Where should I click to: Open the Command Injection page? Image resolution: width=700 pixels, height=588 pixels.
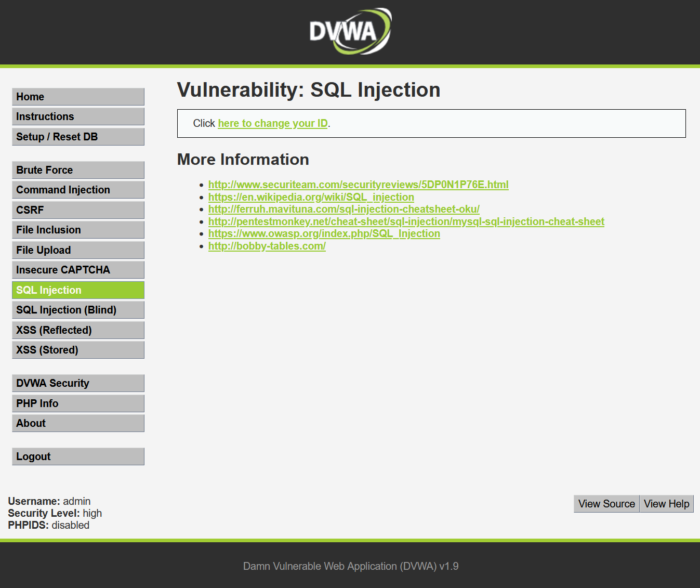(x=77, y=189)
